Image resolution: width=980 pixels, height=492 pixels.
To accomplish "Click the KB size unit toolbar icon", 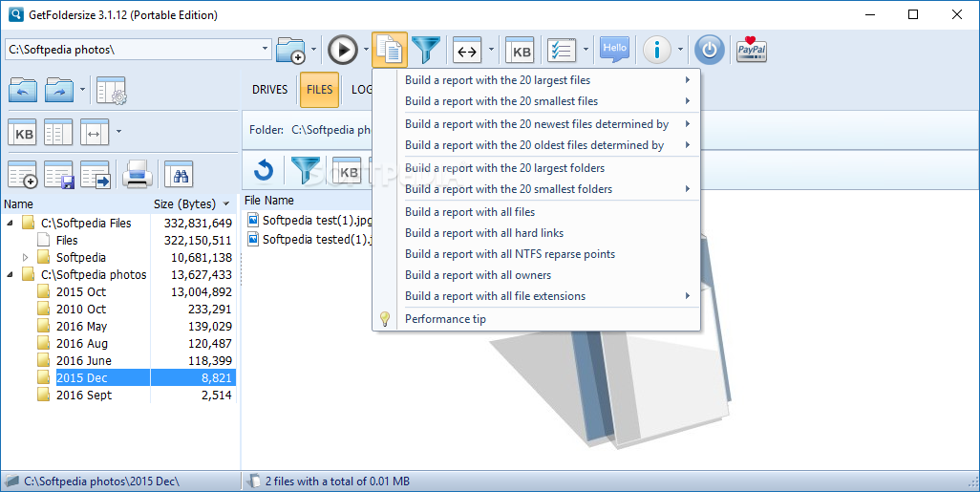I will tap(522, 51).
